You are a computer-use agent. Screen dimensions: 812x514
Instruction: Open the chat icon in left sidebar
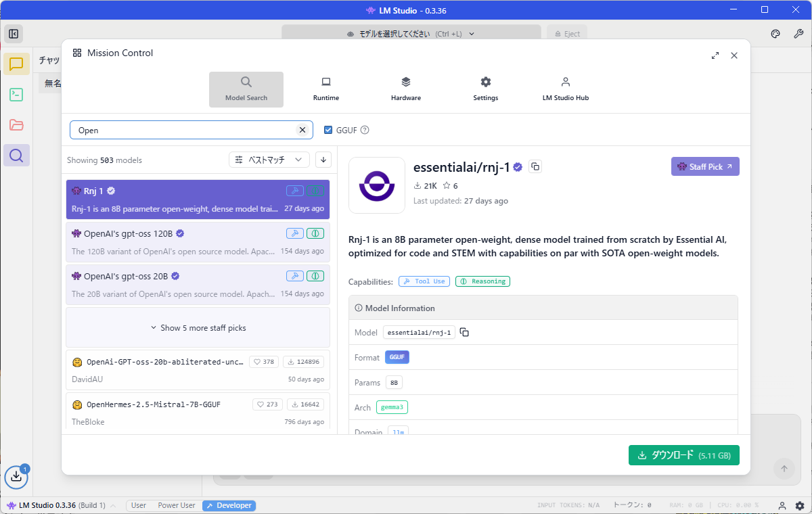pyautogui.click(x=16, y=64)
